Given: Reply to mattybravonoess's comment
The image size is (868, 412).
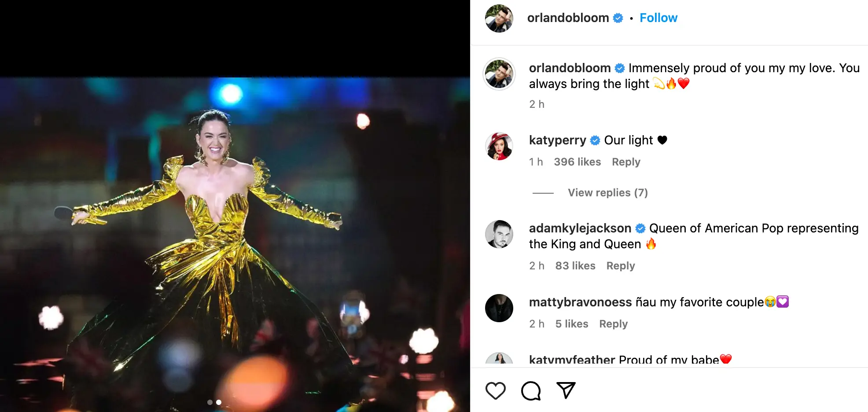Looking at the screenshot, I should (x=613, y=324).
